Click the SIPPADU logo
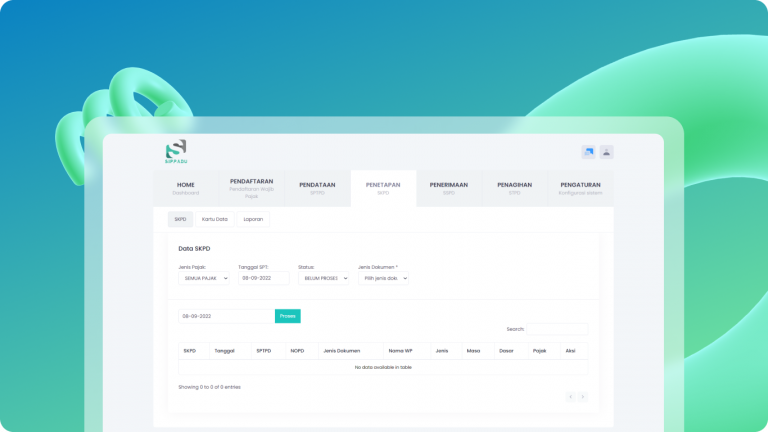Viewport: 768px width, 432px height. [176, 152]
